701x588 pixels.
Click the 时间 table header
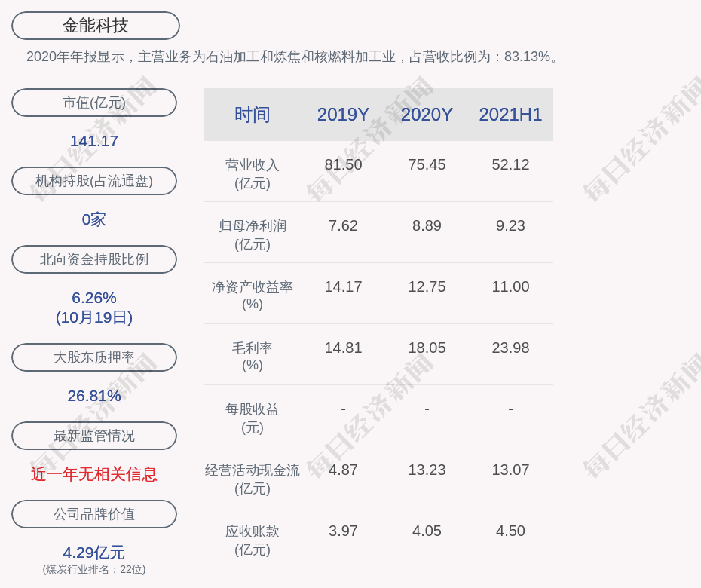253,115
